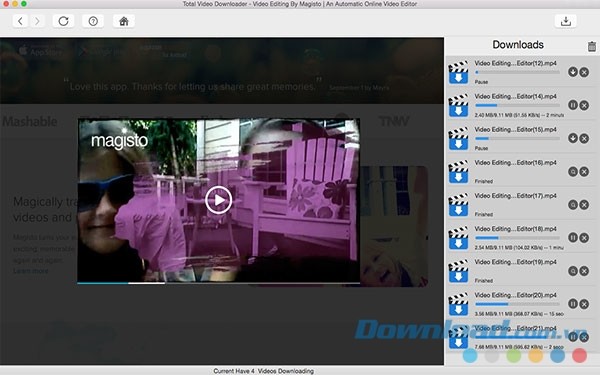Resume download of Editor(15).mp4
This screenshot has height=375, width=600.
pyautogui.click(x=573, y=138)
